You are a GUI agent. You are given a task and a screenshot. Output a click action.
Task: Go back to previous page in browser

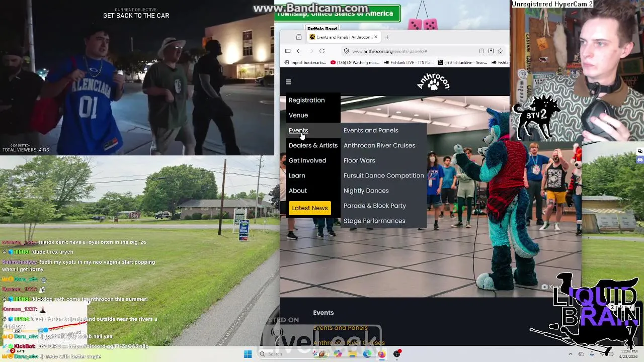[299, 51]
